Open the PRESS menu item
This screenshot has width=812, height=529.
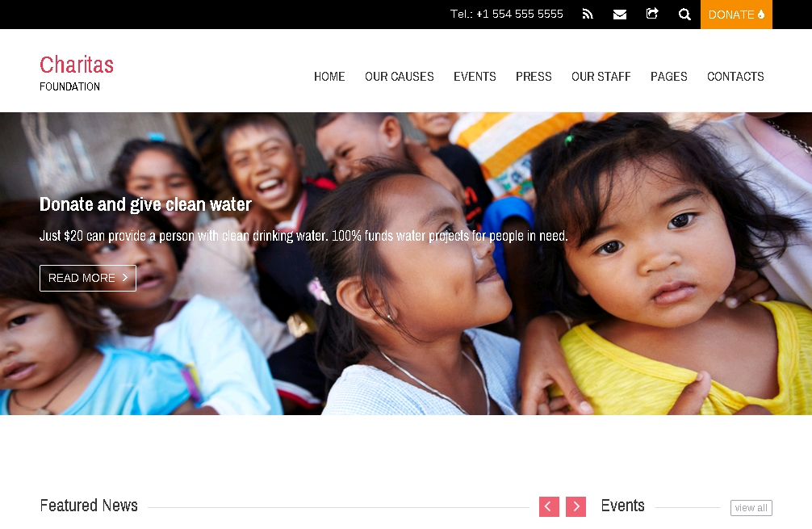[534, 76]
